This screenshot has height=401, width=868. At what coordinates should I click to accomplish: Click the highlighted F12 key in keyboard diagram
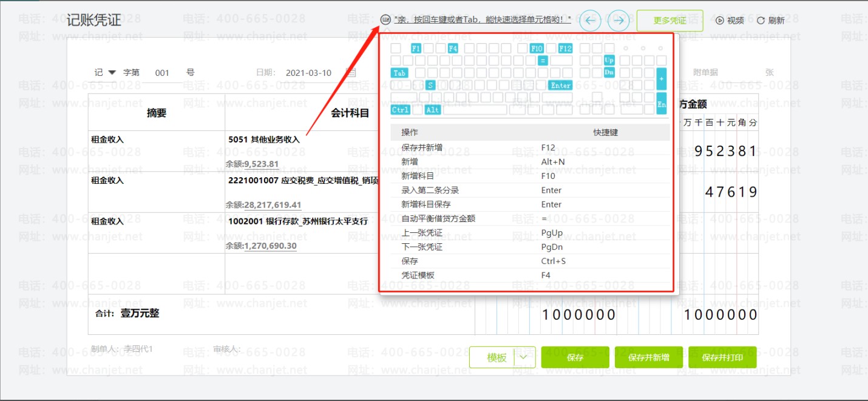point(565,48)
